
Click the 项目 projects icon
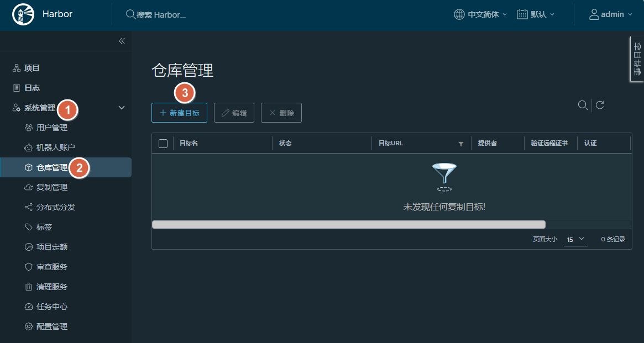coord(17,68)
